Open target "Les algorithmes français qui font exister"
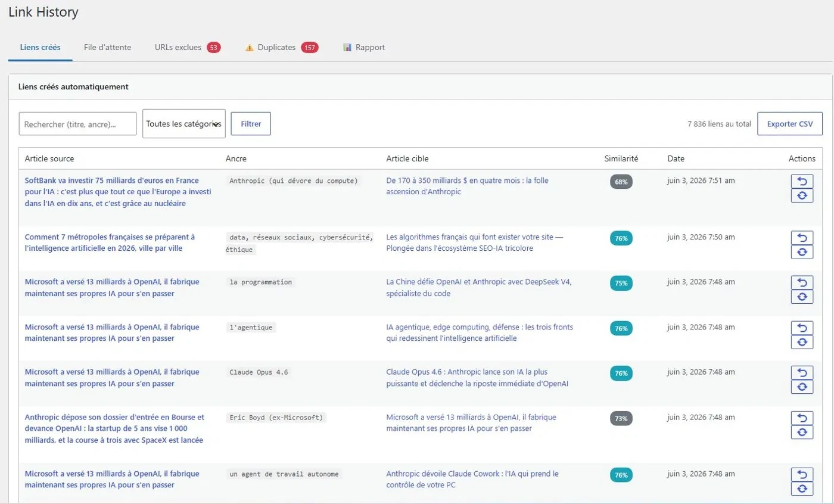Viewport: 834px width, 504px height. coord(475,242)
